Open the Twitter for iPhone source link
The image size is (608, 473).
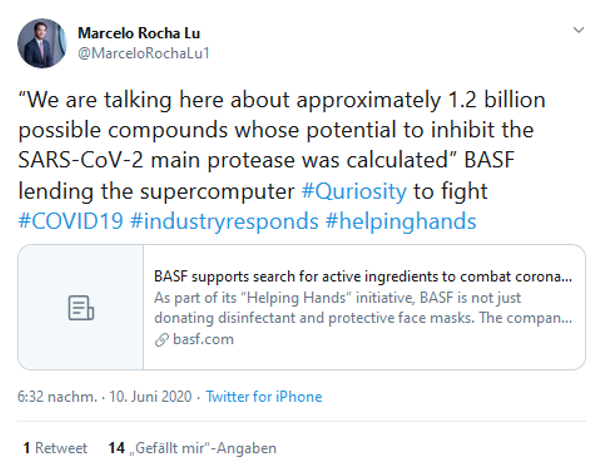coord(264,397)
